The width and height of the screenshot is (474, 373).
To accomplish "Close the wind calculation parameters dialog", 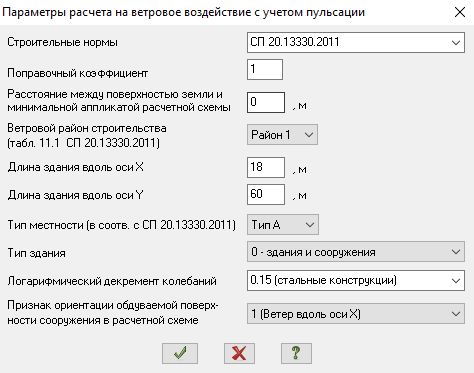I will pos(460,12).
